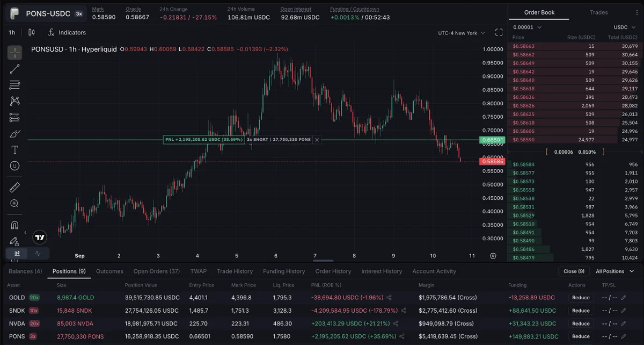This screenshot has width=644, height=345.
Task: Toggle chart fullscreen mode
Action: coord(499,32)
